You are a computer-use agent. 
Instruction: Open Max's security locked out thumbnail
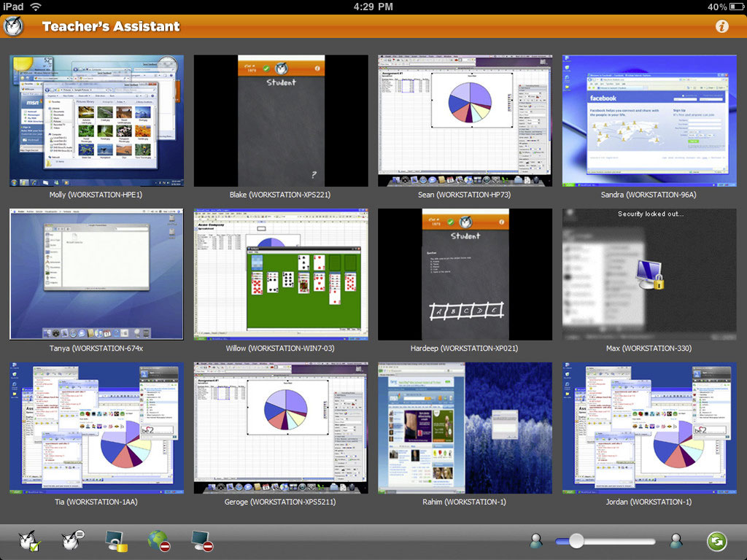tap(649, 274)
